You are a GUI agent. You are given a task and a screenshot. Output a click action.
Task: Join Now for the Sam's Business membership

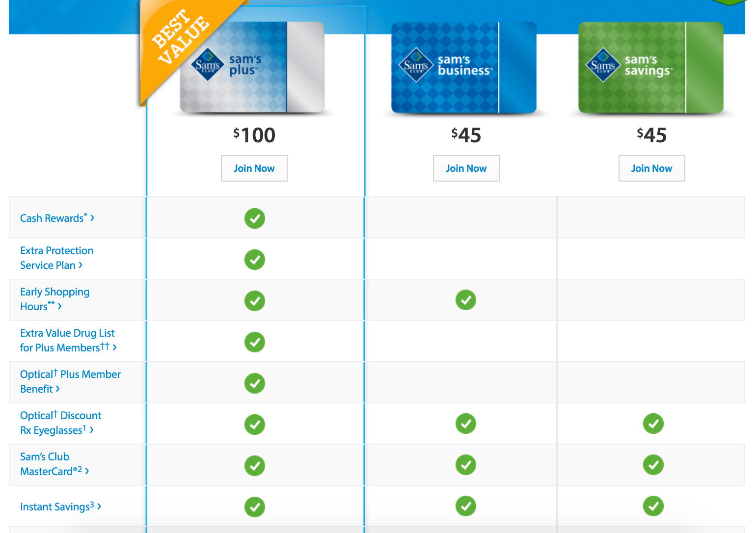pos(466,168)
